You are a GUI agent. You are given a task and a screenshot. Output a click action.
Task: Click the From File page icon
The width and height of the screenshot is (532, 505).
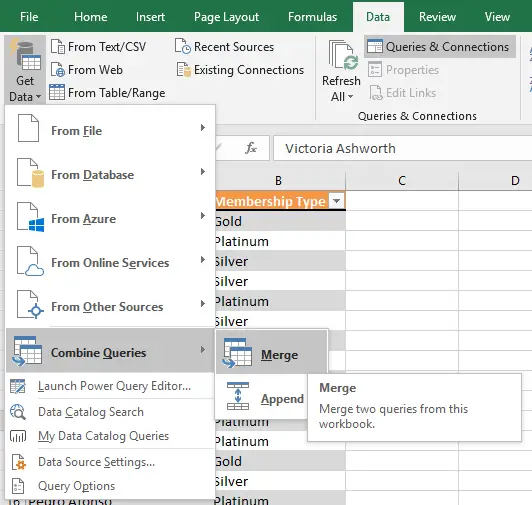point(28,128)
